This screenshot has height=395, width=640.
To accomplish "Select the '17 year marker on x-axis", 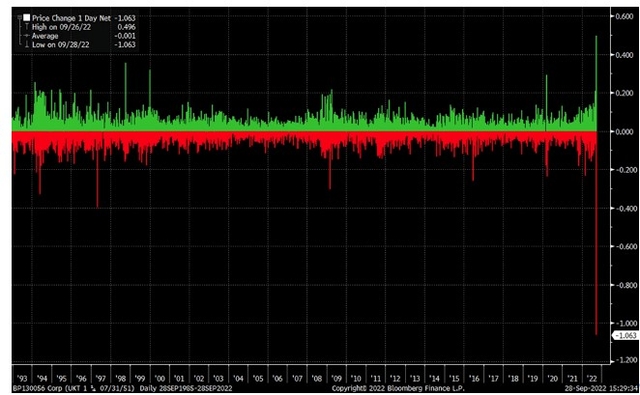I will click(493, 378).
